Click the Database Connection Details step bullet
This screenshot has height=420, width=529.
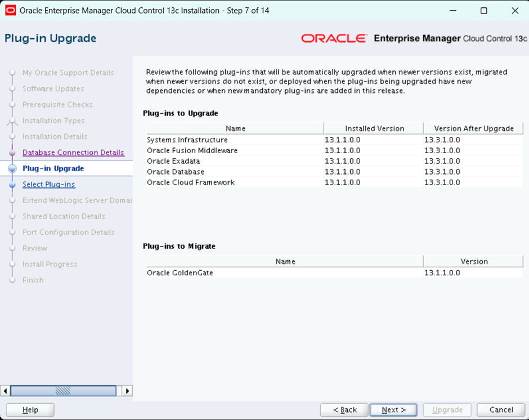point(12,153)
